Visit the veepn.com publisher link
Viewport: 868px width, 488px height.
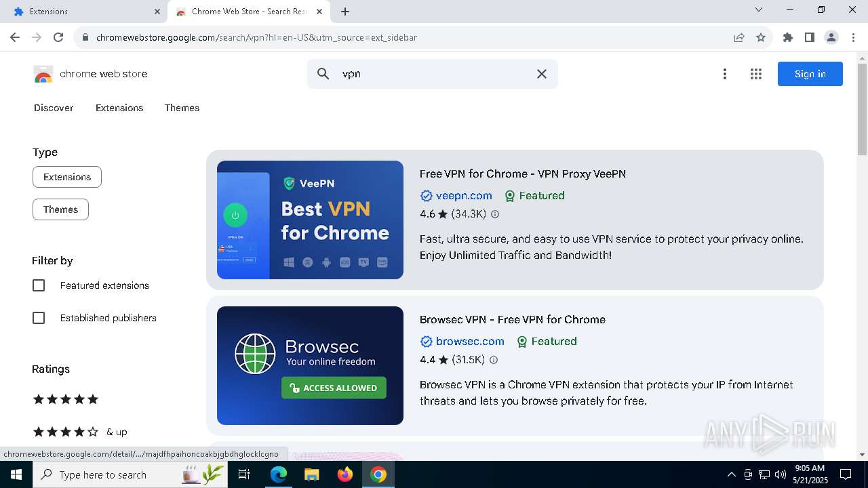pos(464,196)
